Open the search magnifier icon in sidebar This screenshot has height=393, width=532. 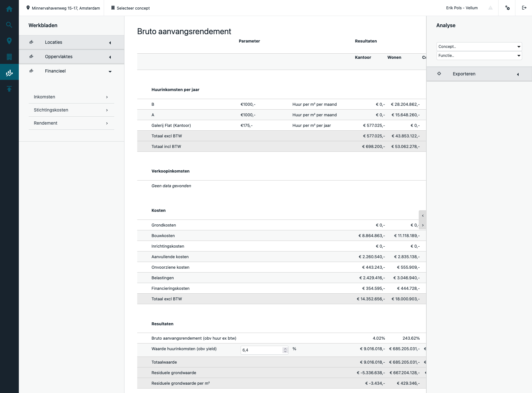coord(9,25)
